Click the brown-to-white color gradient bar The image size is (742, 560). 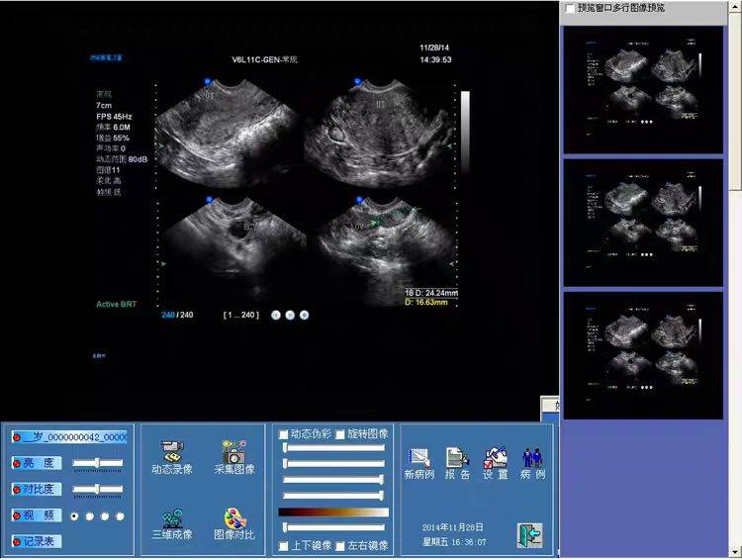coord(333,513)
